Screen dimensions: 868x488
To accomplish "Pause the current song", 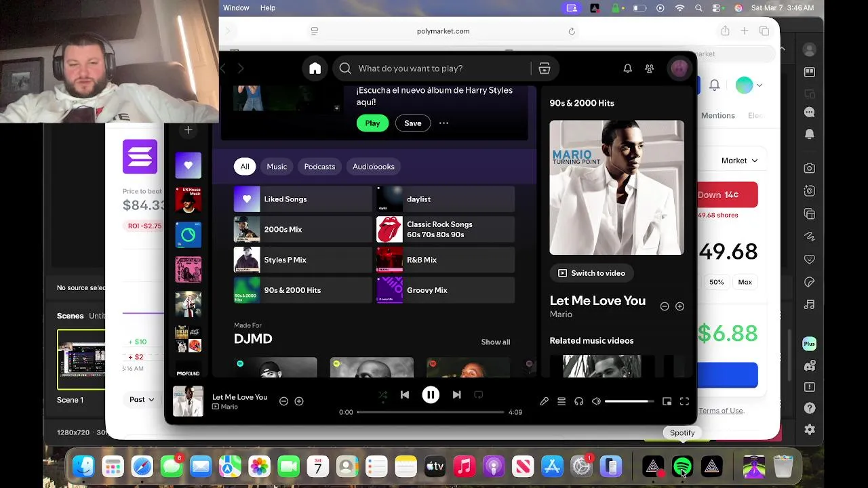I will tap(431, 394).
